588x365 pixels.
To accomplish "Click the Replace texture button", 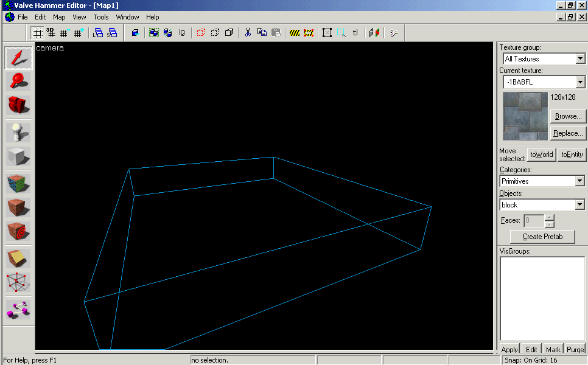I will click(x=568, y=133).
